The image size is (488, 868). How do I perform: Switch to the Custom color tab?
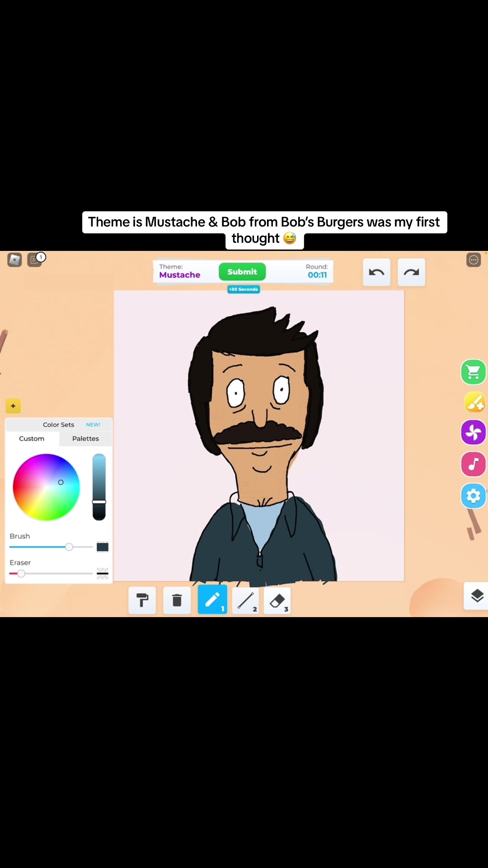pos(32,439)
